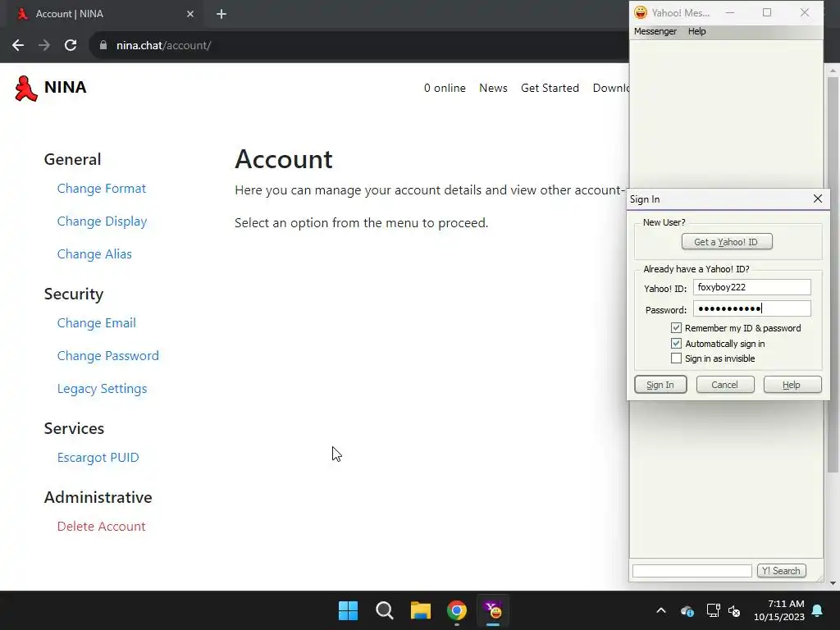Open File Explorer from the taskbar

(421, 610)
